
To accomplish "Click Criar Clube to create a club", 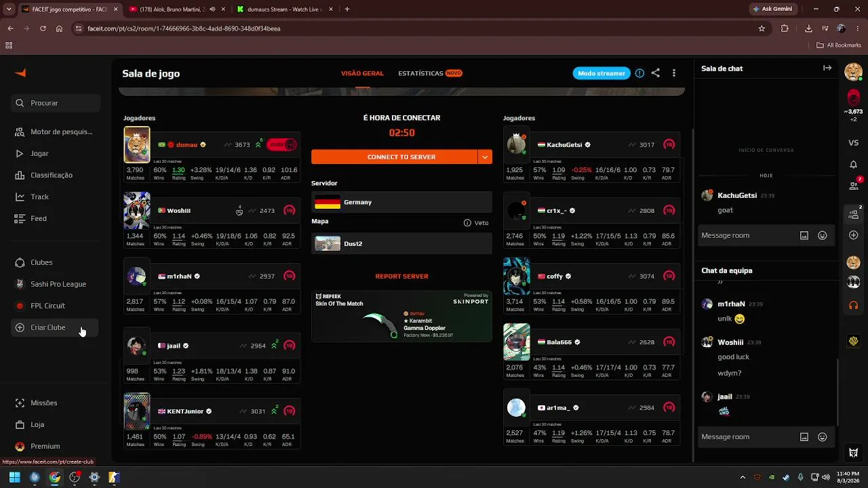I will [x=56, y=327].
